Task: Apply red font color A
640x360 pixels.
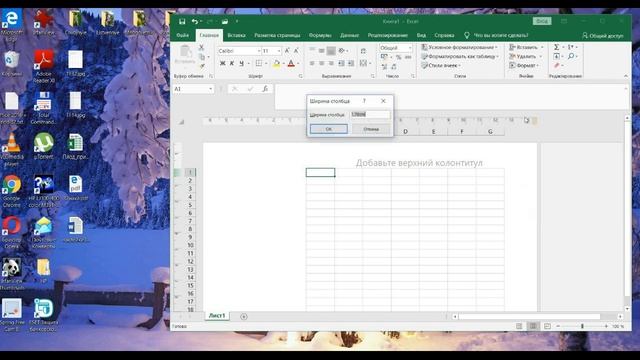Action: 291,63
